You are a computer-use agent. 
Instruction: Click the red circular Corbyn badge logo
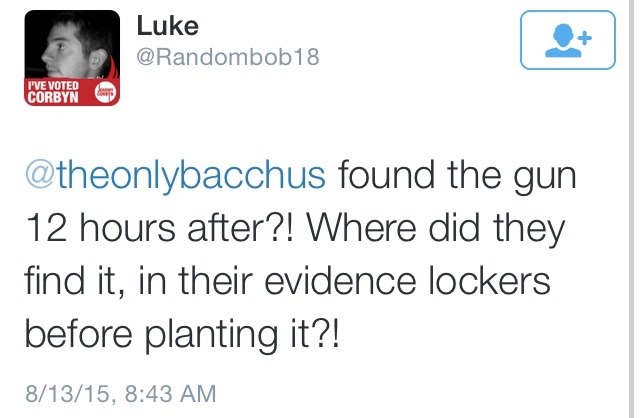pos(104,94)
